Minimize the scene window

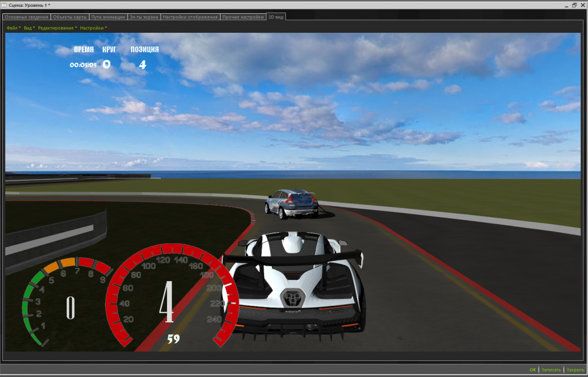tap(567, 5)
